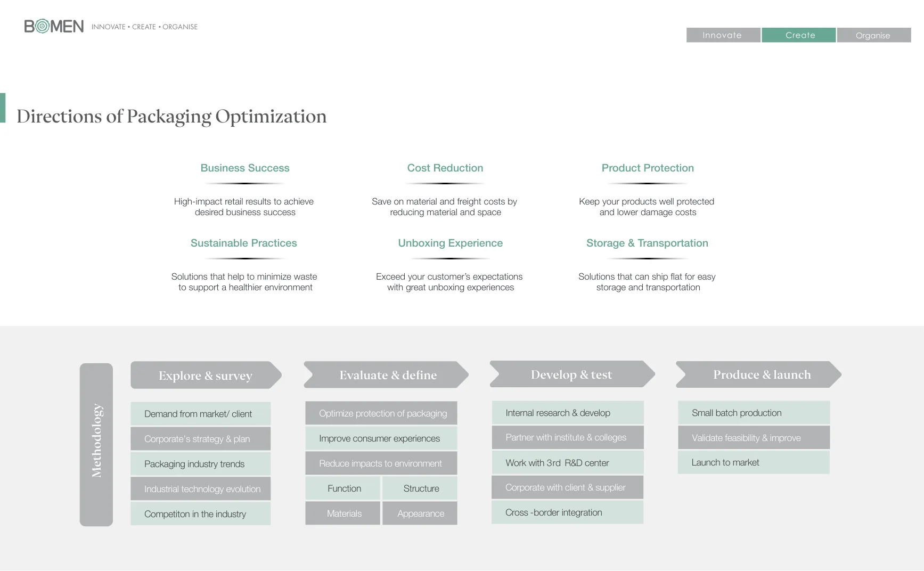924x571 pixels.
Task: Click the BOMEN logo
Action: coord(54,27)
